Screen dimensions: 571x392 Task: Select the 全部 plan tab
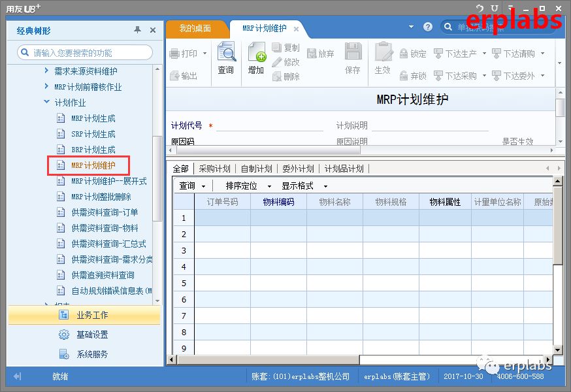click(x=180, y=169)
